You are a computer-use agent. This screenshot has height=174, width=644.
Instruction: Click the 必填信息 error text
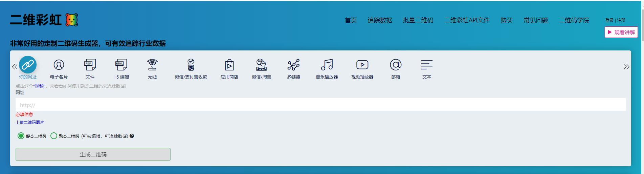(x=24, y=114)
